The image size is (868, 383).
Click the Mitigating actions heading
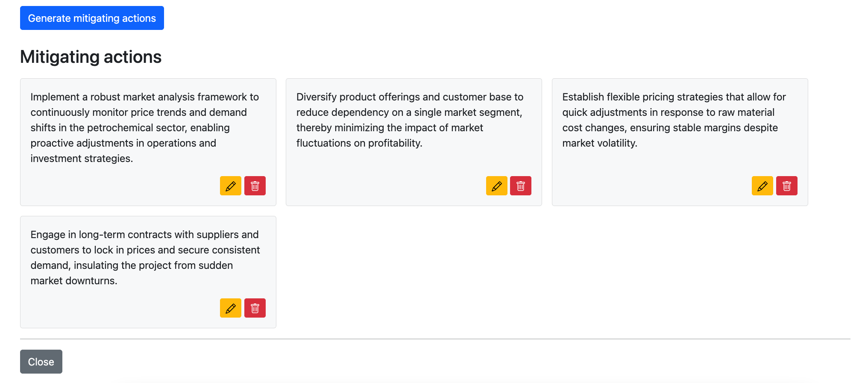point(91,57)
